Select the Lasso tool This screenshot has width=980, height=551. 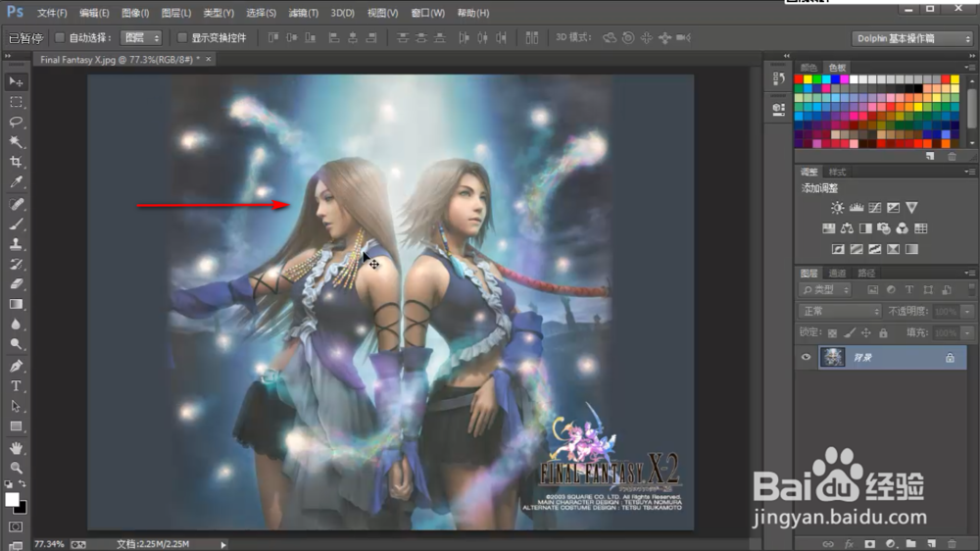point(17,122)
